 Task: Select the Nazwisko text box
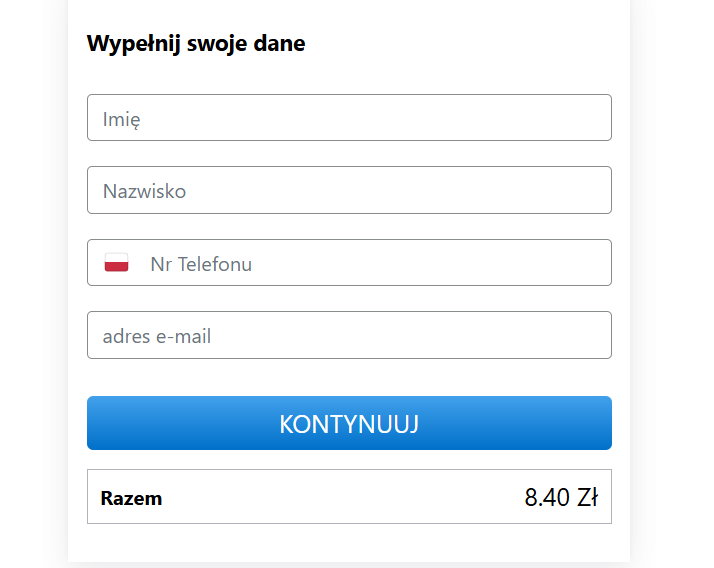tap(349, 190)
